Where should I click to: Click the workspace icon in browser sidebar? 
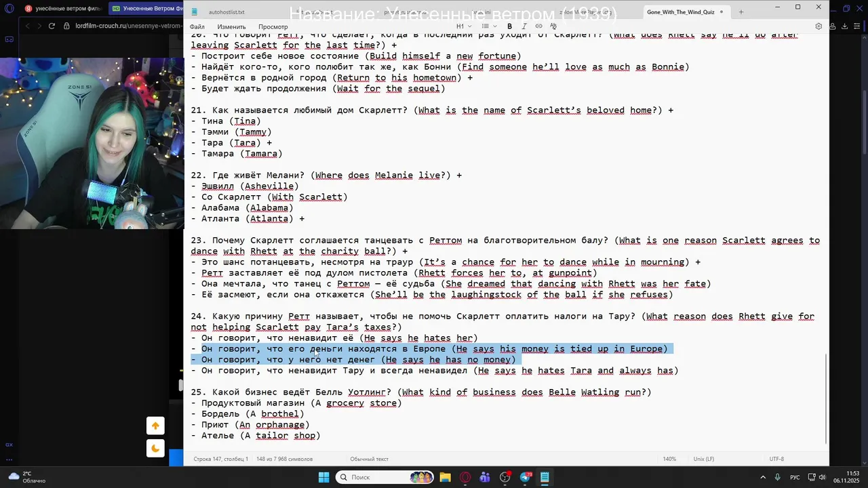click(9, 39)
